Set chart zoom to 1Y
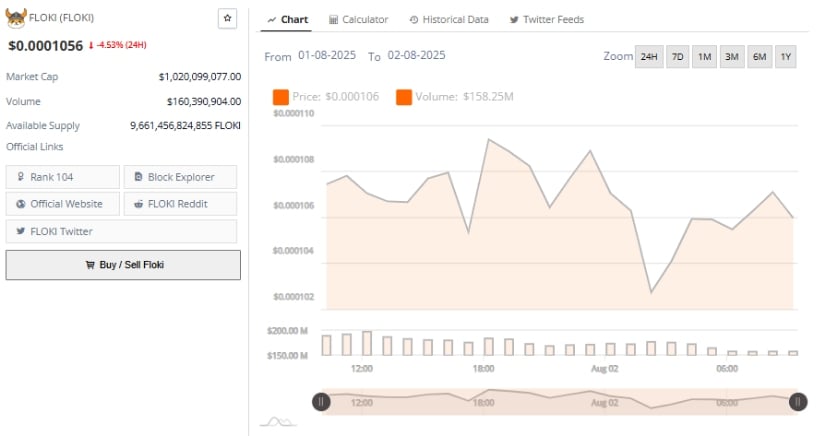825x436 pixels. pyautogui.click(x=786, y=57)
